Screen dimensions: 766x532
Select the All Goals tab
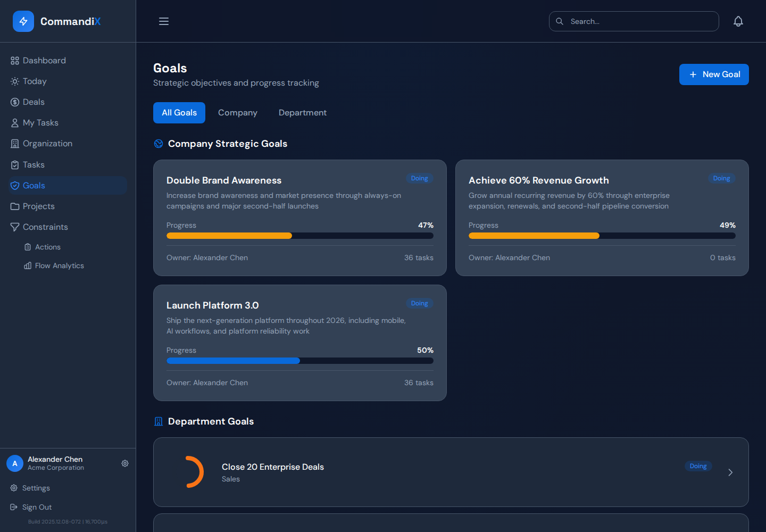(179, 113)
